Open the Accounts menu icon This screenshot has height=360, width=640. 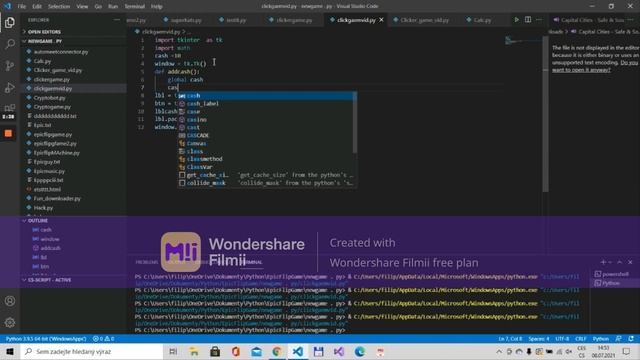tap(10, 301)
